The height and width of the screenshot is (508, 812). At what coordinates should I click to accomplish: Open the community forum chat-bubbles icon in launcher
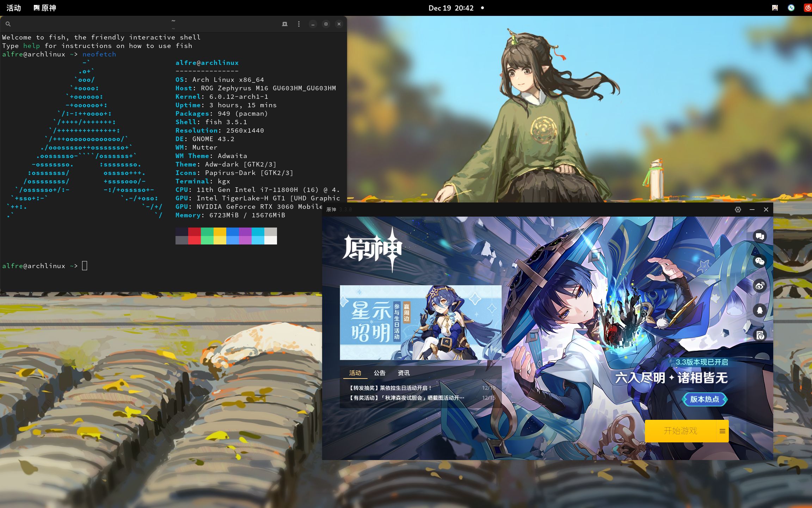[x=760, y=236]
